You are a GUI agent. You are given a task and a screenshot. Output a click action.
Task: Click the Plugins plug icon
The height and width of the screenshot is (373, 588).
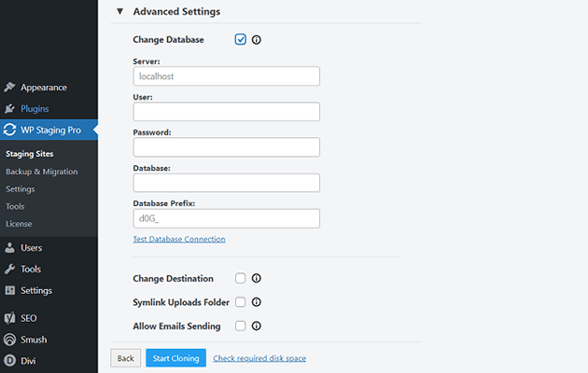tap(9, 108)
